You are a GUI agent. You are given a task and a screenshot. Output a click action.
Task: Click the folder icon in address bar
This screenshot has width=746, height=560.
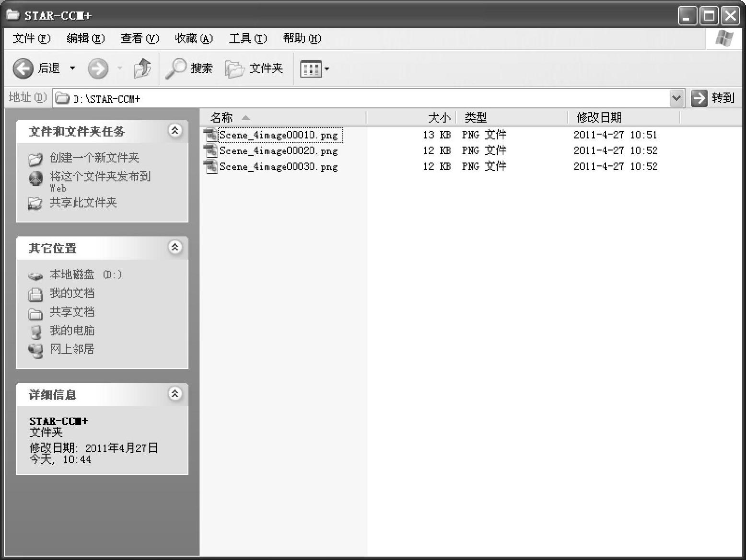pos(62,99)
